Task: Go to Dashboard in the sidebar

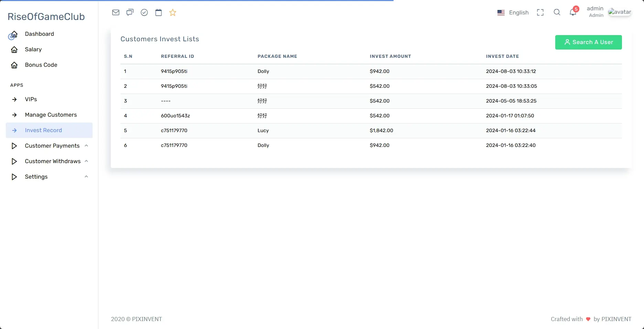Action: tap(39, 34)
